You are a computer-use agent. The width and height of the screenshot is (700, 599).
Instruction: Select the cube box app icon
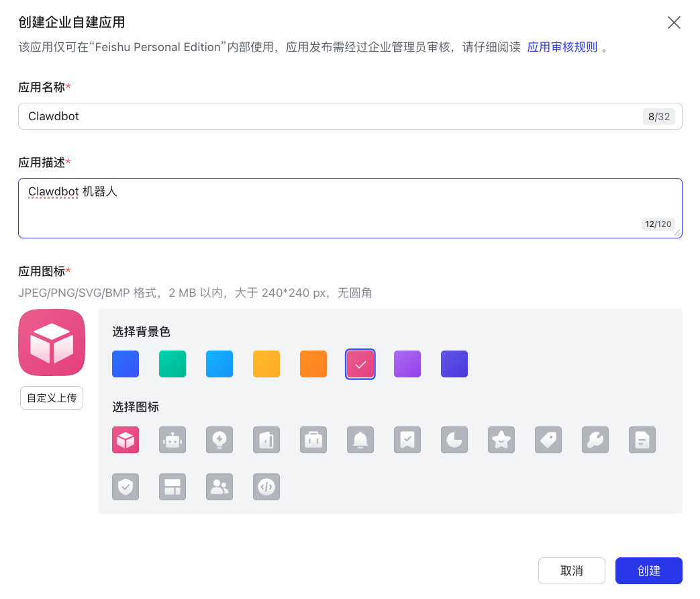(x=126, y=440)
